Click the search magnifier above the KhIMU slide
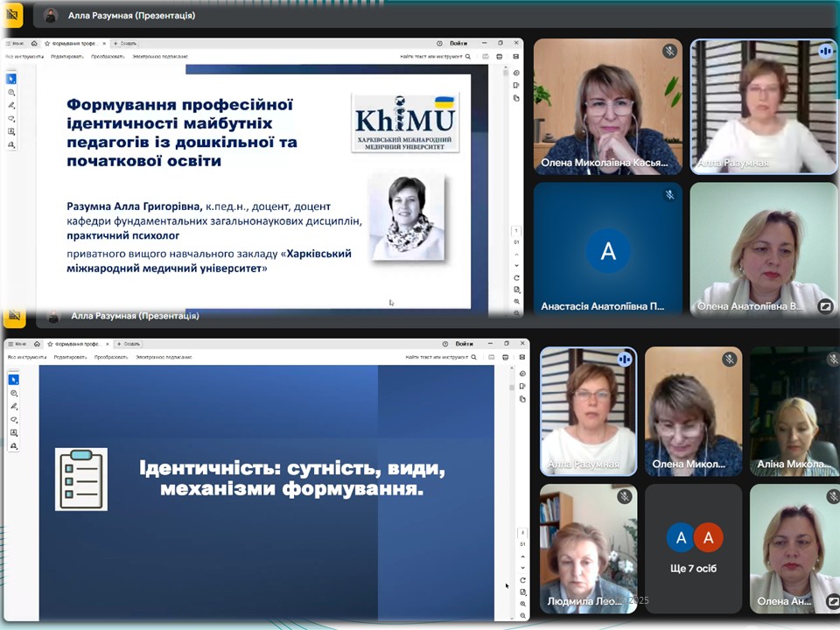 [x=468, y=56]
